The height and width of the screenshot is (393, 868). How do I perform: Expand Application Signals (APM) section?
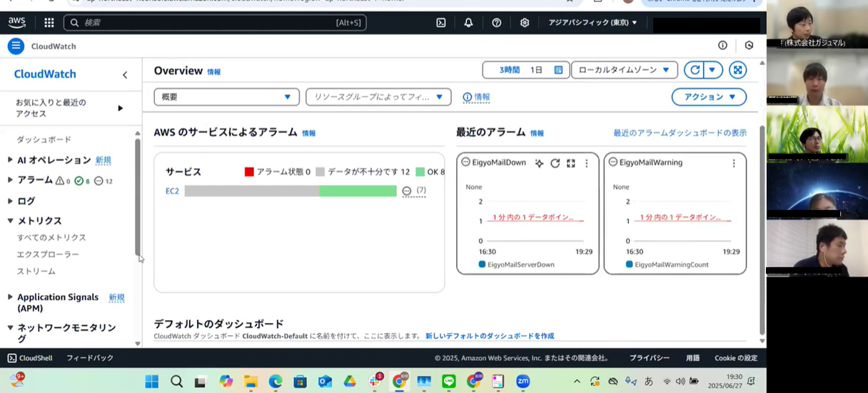10,297
